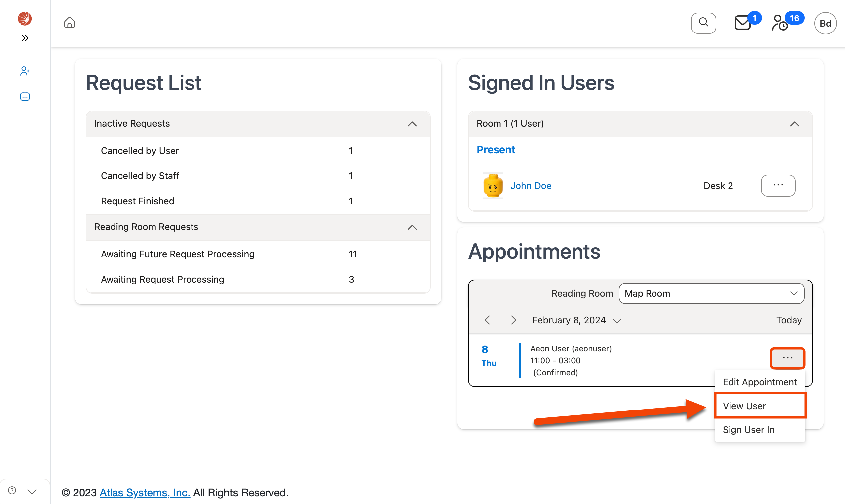Screen dimensions: 845x504
Task: Go to the next day with right arrow
Action: 513,320
